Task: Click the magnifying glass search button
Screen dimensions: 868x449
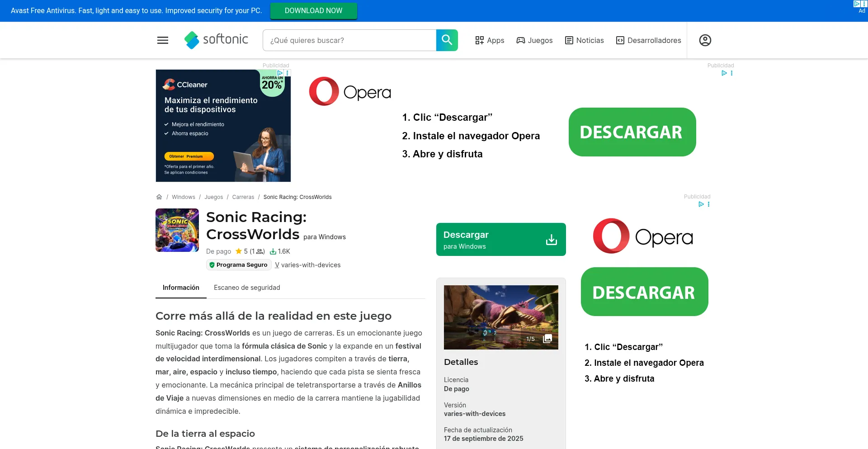Action: pyautogui.click(x=447, y=40)
